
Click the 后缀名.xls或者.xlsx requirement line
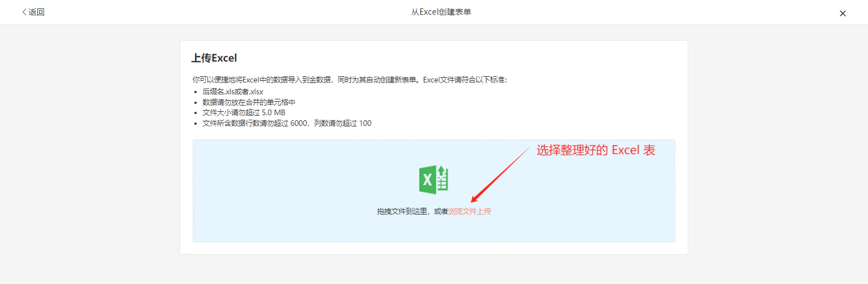tap(233, 91)
